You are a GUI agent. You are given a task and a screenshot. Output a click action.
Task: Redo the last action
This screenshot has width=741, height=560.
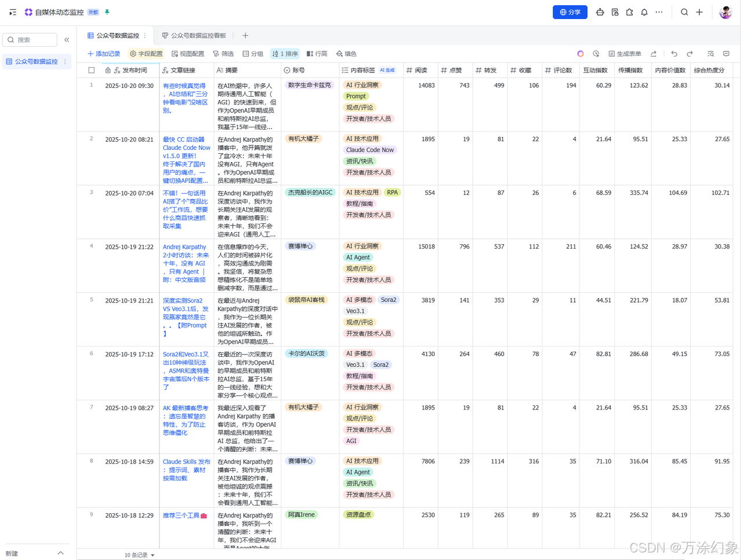tap(689, 54)
